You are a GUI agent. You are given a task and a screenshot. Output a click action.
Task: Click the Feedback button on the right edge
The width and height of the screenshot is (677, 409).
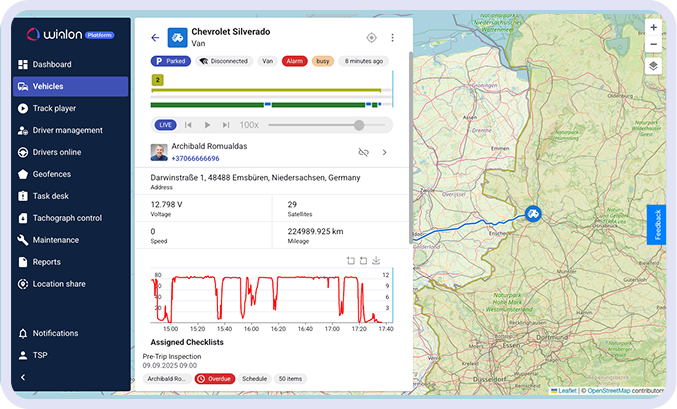656,225
